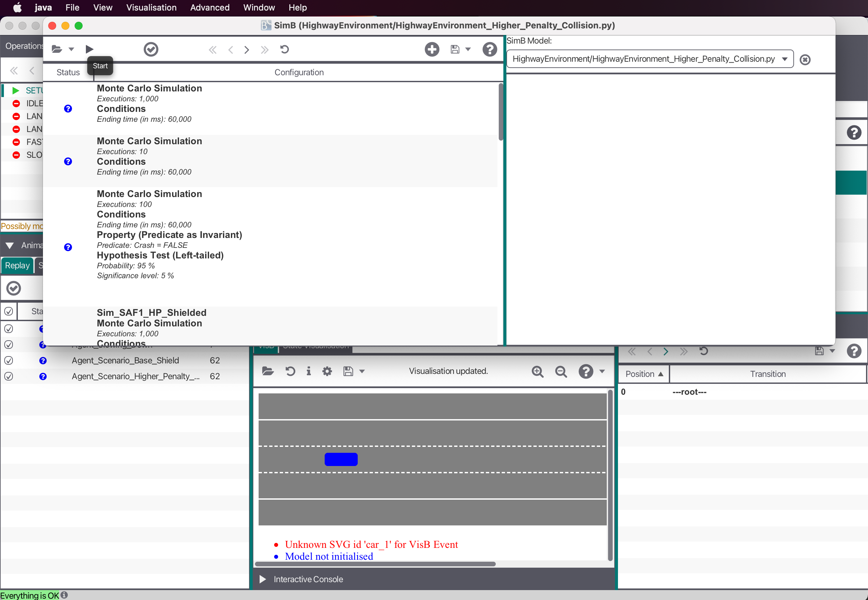Select the status icon of the hypothesis test simulation
The width and height of the screenshot is (868, 600).
[x=68, y=247]
